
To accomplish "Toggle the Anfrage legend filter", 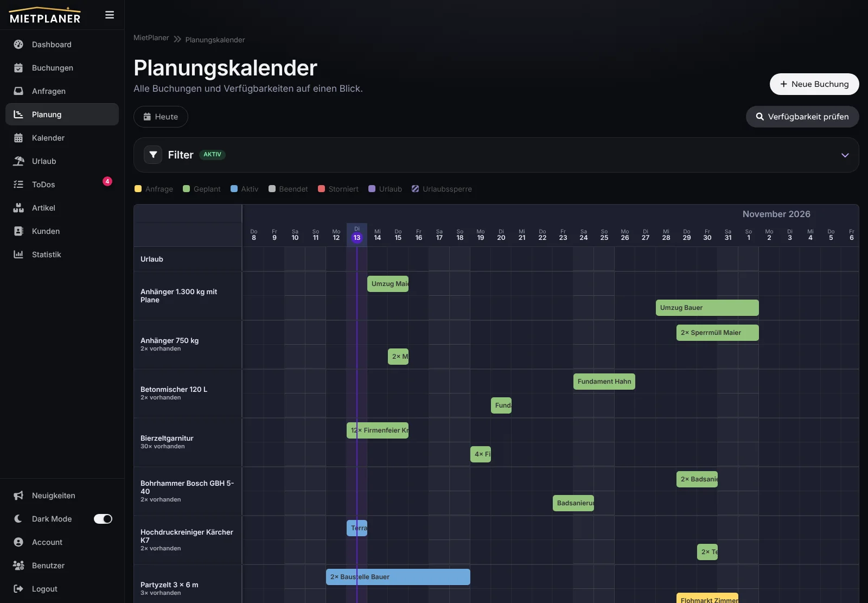I will 154,189.
